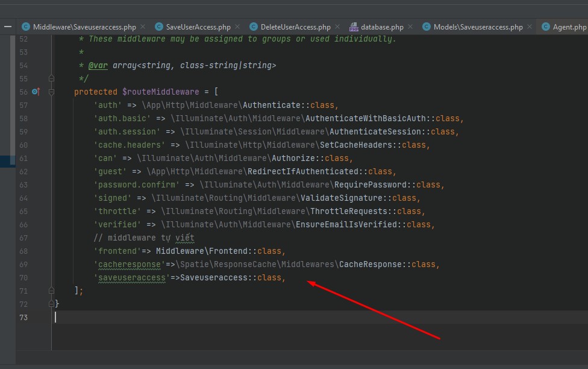Click the Authenticate class name on line 57
Image resolution: width=588 pixels, height=369 pixels.
272,105
